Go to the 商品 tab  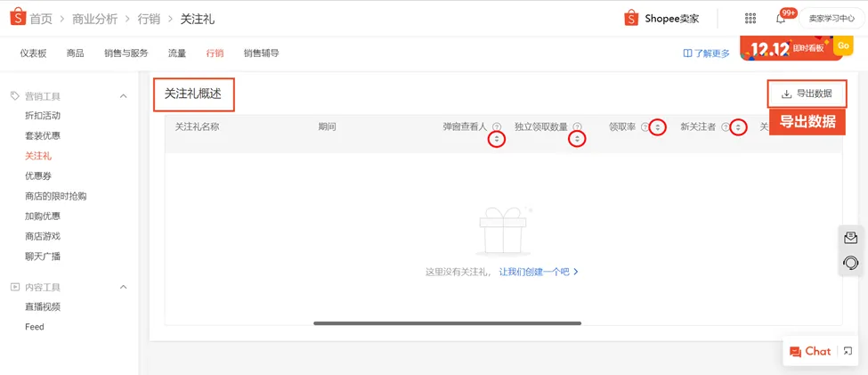pyautogui.click(x=76, y=53)
